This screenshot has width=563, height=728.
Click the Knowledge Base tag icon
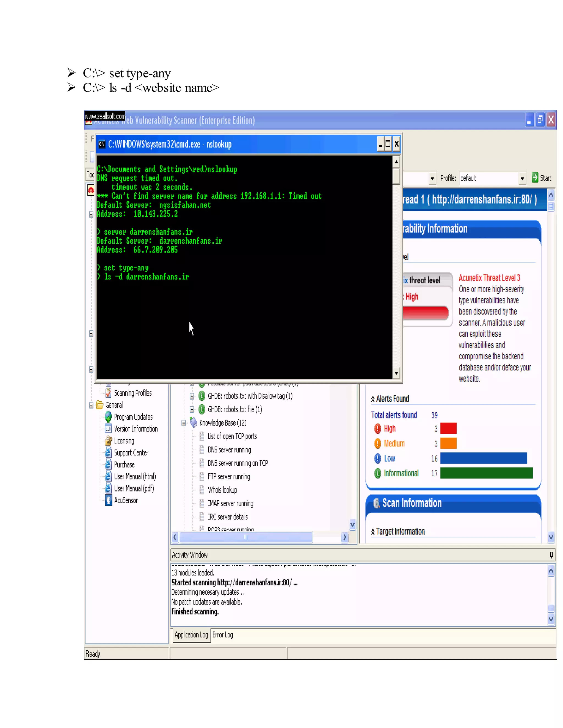[x=194, y=423]
